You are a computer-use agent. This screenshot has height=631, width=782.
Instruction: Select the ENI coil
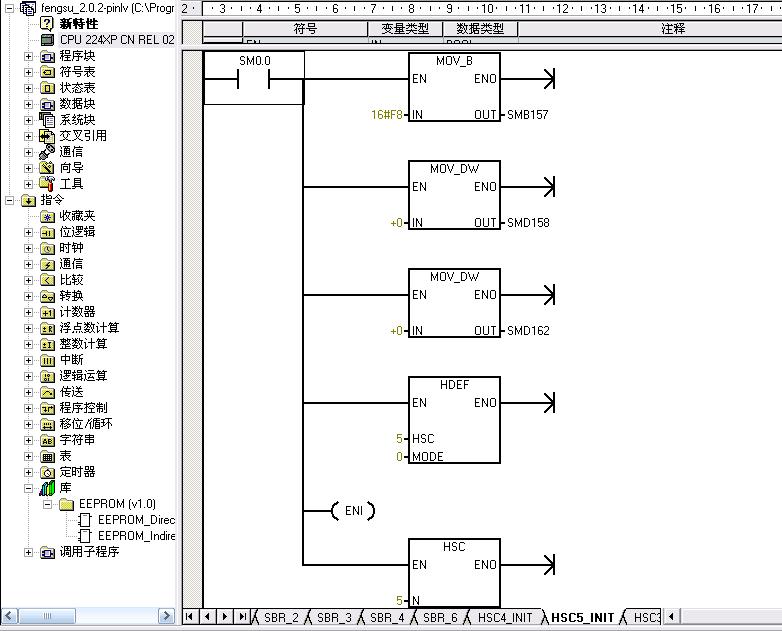point(353,511)
